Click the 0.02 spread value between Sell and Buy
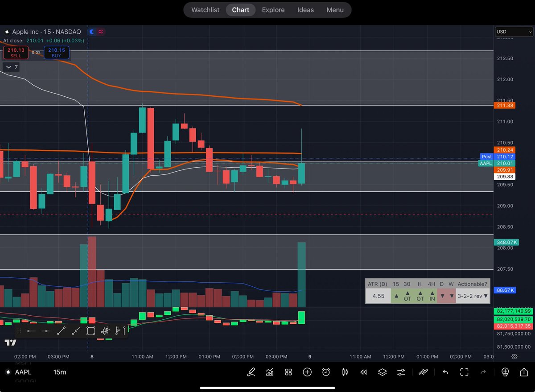535x392 pixels. point(37,53)
